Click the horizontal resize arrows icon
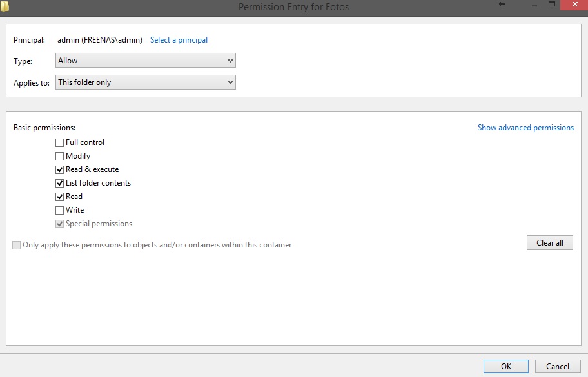Screen dimensions: 588x377 pyautogui.click(x=502, y=4)
